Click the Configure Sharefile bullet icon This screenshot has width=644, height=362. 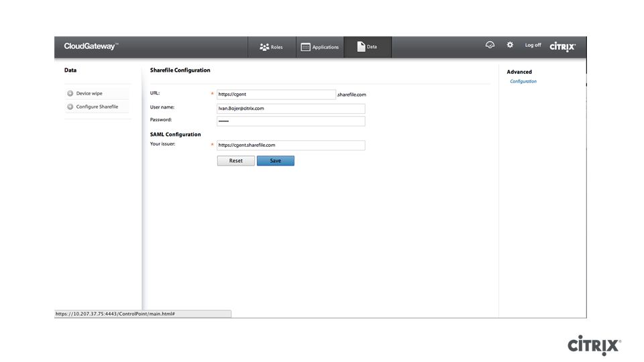70,107
